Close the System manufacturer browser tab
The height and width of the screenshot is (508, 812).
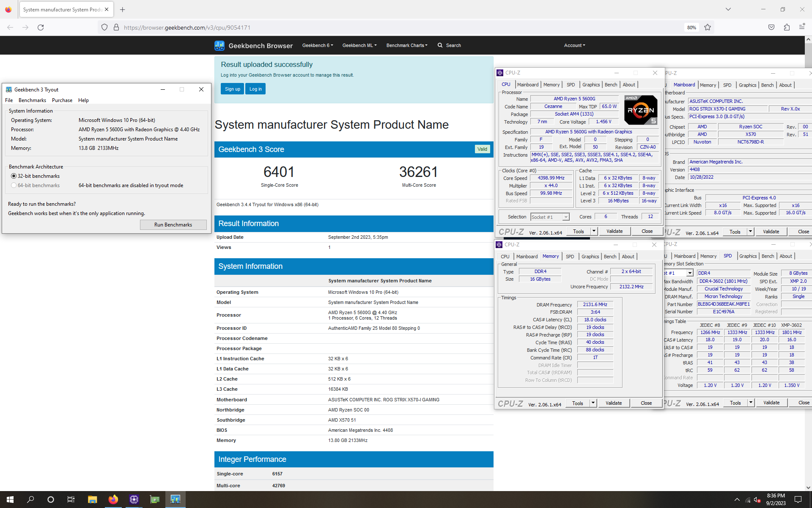point(107,9)
